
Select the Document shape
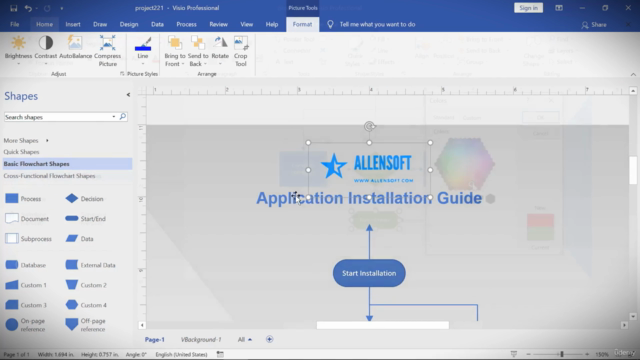pyautogui.click(x=27, y=219)
